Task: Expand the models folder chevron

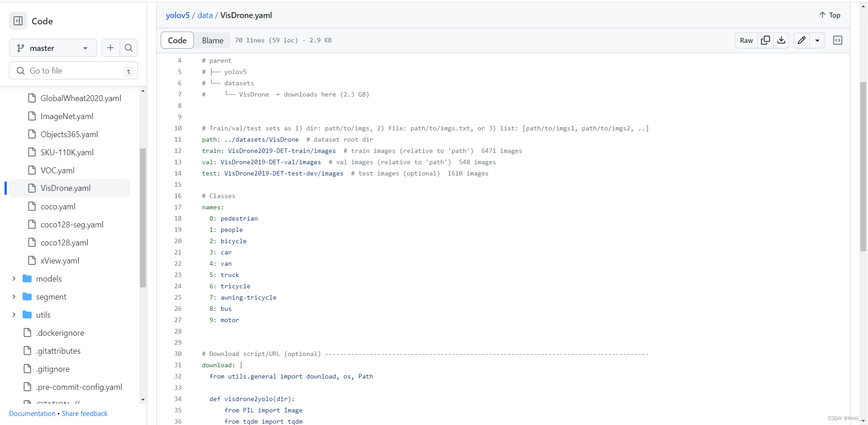Action: coord(14,278)
